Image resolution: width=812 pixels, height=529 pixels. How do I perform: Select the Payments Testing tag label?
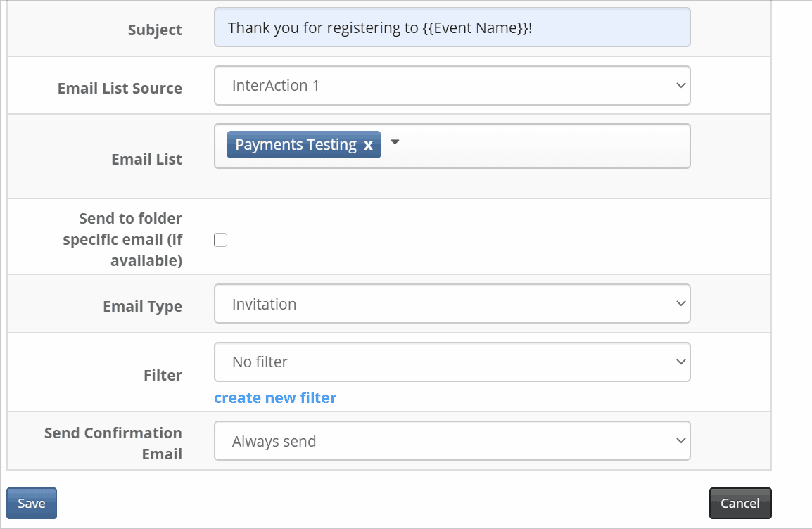(296, 145)
